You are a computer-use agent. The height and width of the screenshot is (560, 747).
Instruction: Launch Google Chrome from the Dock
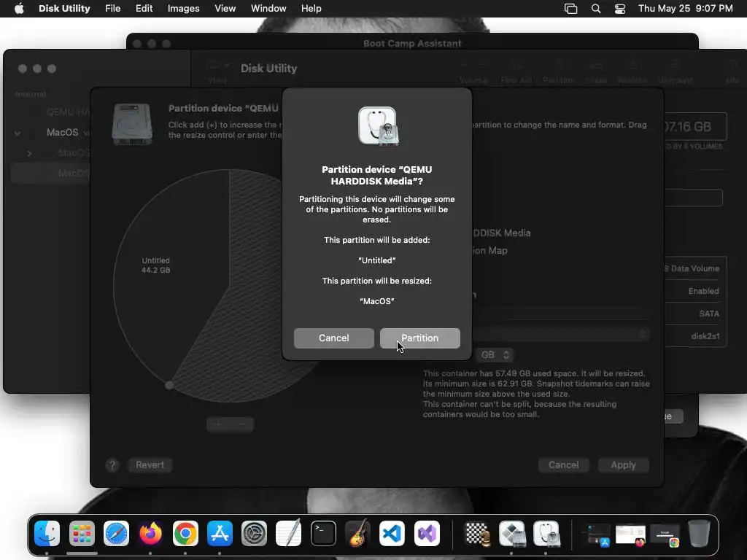tap(185, 533)
